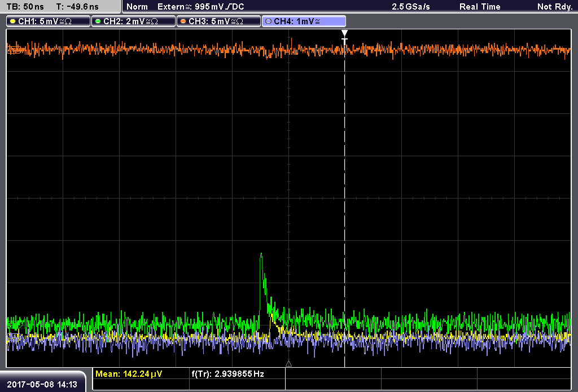Click the orange CH3 indicator dot
The height and width of the screenshot is (392, 578).
(183, 21)
